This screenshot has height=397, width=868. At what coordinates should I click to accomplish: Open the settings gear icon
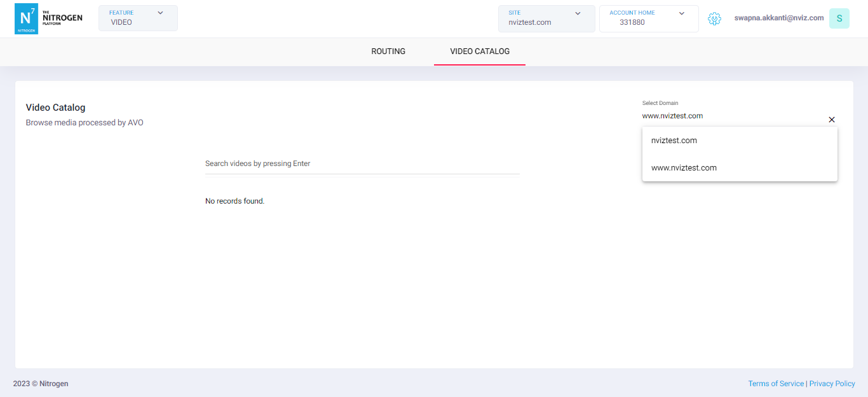[714, 18]
